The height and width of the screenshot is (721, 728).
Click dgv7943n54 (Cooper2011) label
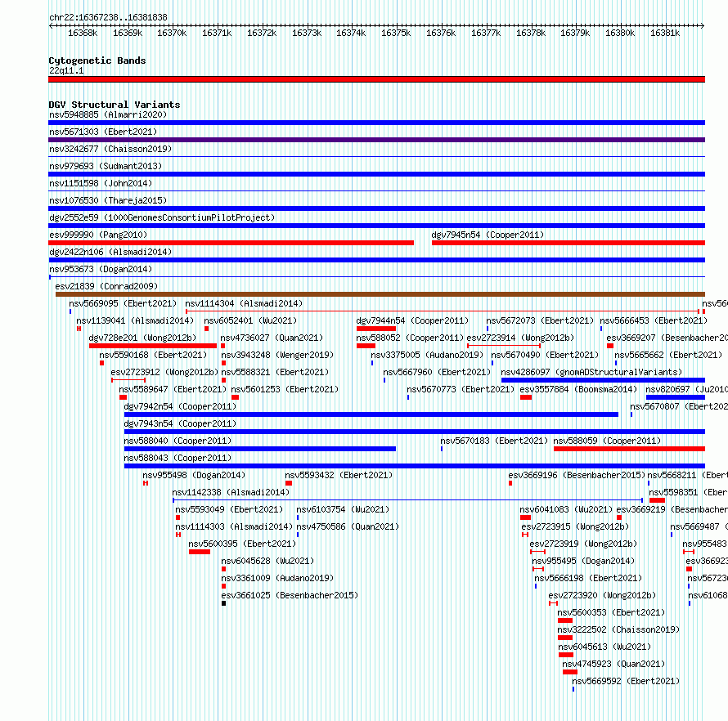(180, 423)
